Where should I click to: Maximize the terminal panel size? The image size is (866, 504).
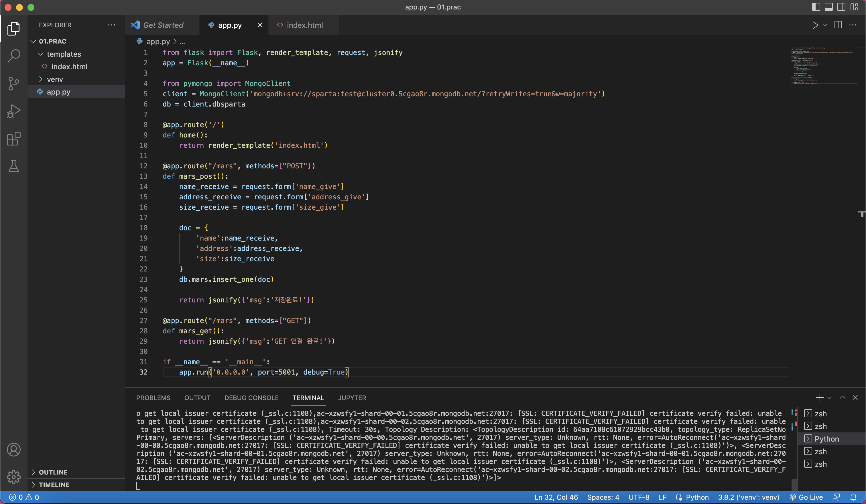[842, 397]
